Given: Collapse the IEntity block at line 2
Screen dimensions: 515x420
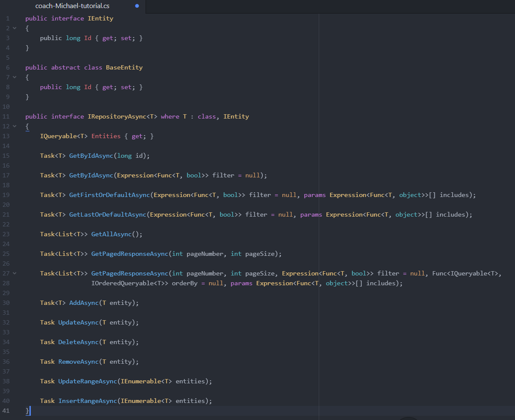Looking at the screenshot, I should [x=15, y=28].
